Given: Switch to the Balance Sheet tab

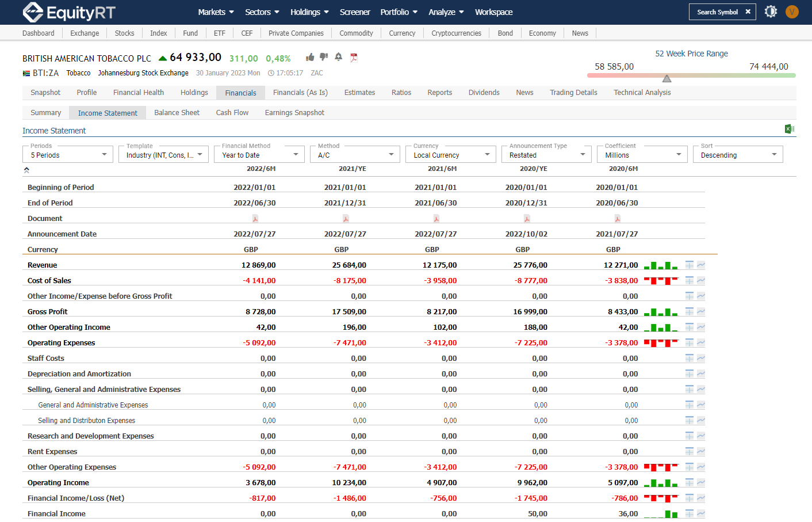Looking at the screenshot, I should pyautogui.click(x=177, y=113).
